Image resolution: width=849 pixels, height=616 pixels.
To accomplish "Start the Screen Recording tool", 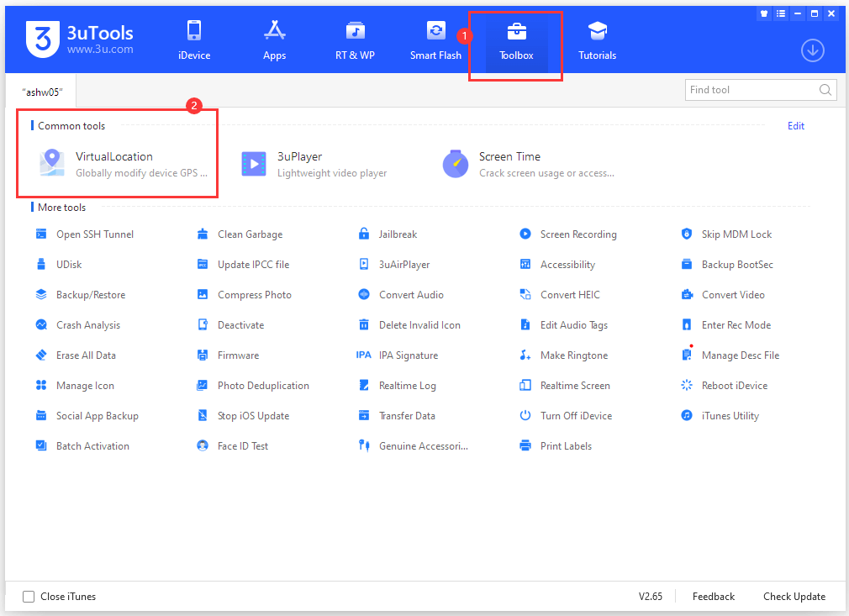I will pos(577,234).
